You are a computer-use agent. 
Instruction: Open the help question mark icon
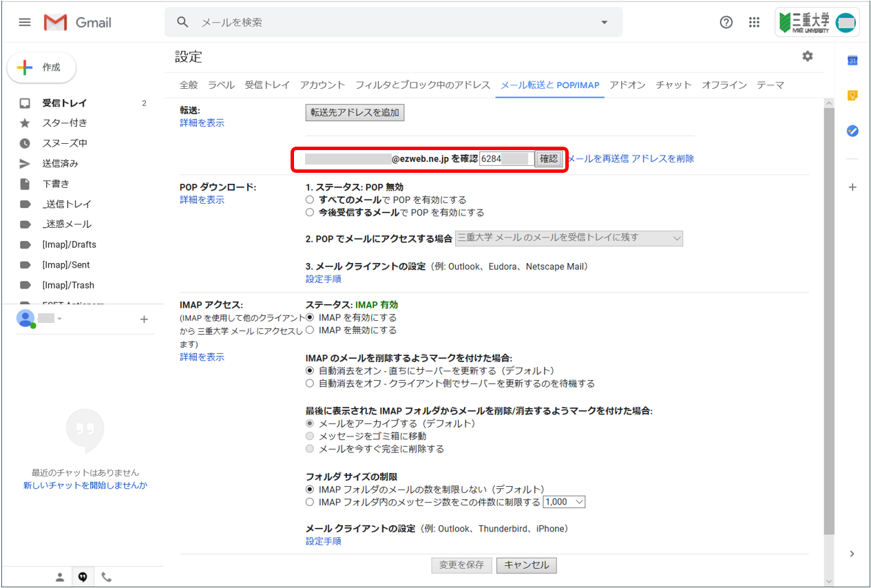pos(726,22)
